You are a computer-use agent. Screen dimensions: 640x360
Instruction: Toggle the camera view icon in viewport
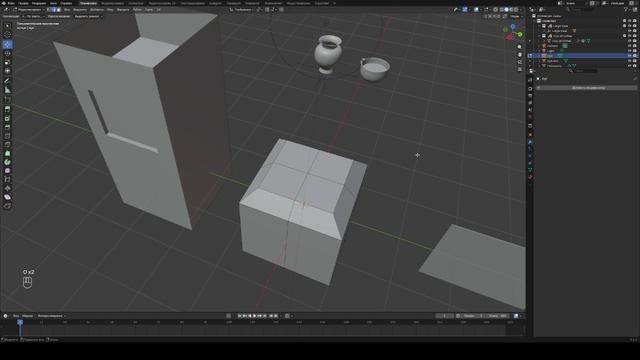click(520, 62)
